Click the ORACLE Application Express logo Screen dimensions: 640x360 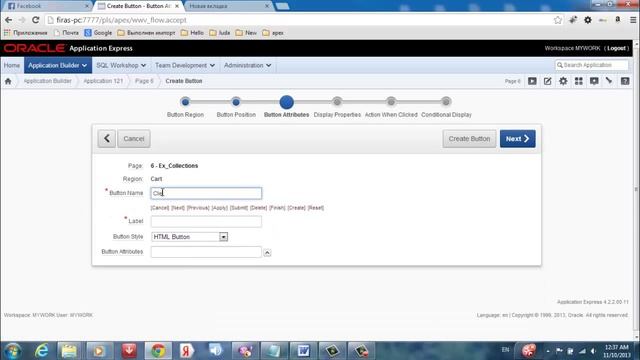[68, 48]
